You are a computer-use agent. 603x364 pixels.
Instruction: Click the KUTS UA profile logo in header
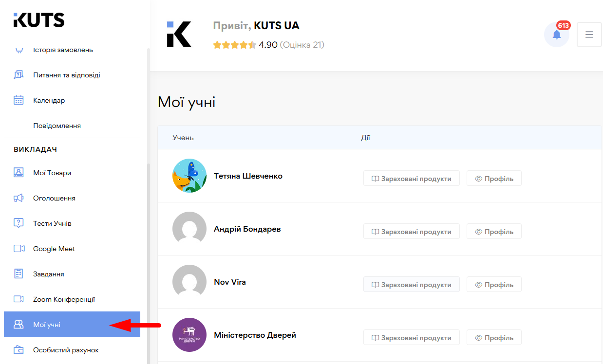179,34
